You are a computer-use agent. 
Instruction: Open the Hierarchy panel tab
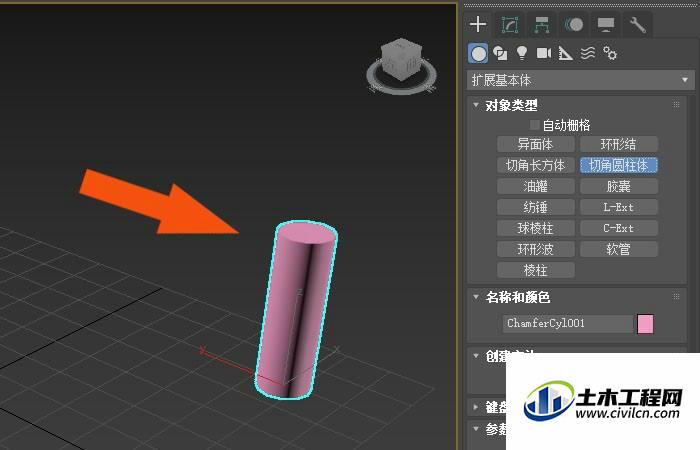point(542,25)
